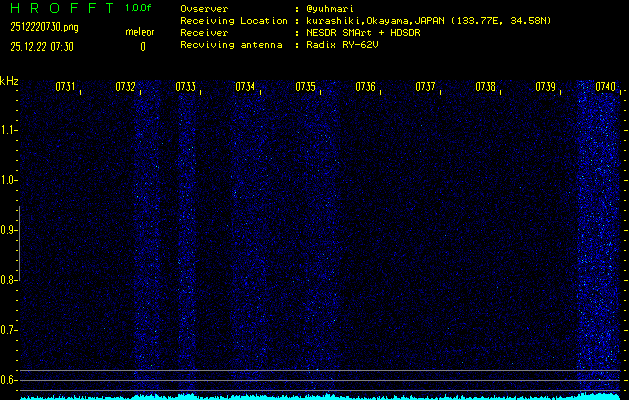Click the 0737 time tick label
The image size is (629, 400).
point(425,87)
